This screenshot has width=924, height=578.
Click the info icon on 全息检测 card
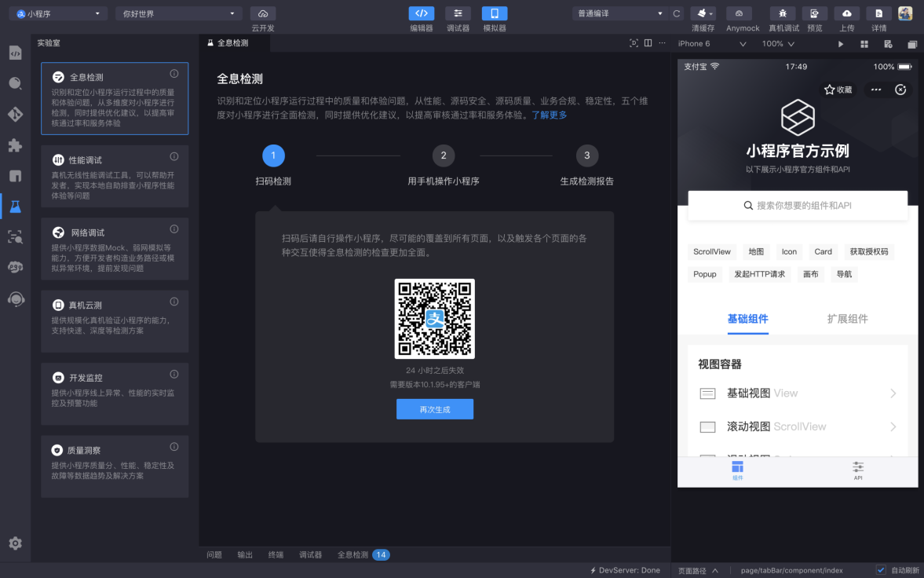click(x=174, y=74)
